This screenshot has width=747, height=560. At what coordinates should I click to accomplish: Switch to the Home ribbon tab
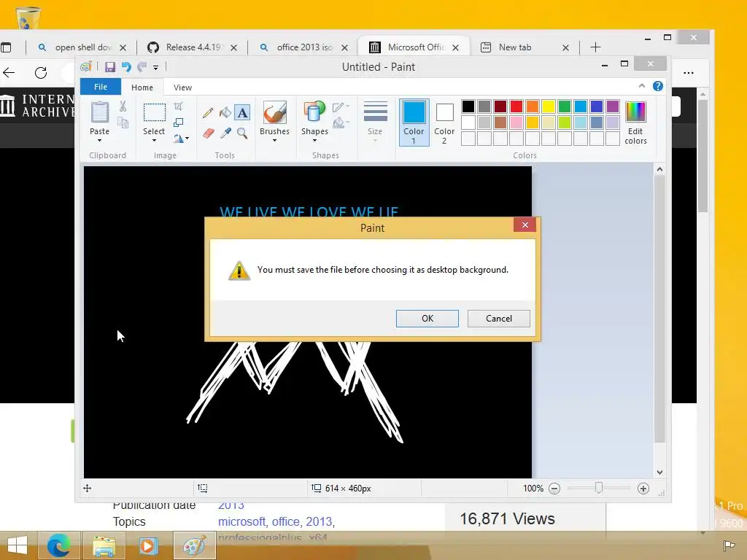(x=142, y=87)
